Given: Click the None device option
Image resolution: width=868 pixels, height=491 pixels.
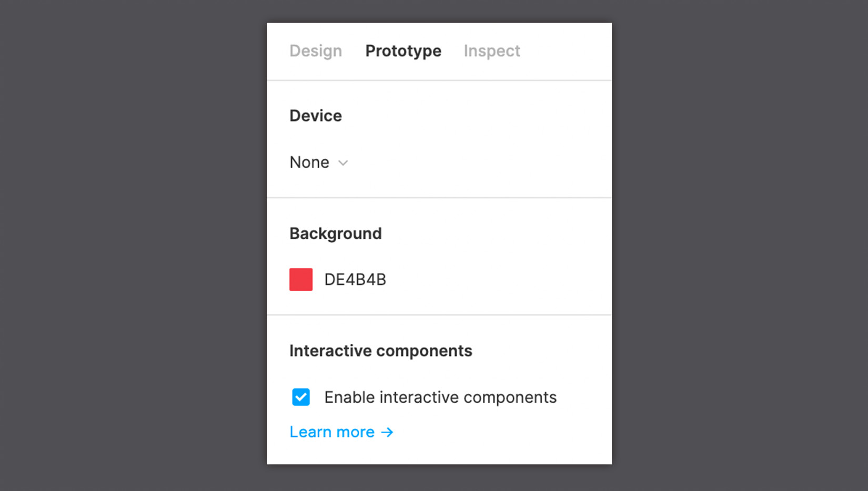Looking at the screenshot, I should point(309,162).
